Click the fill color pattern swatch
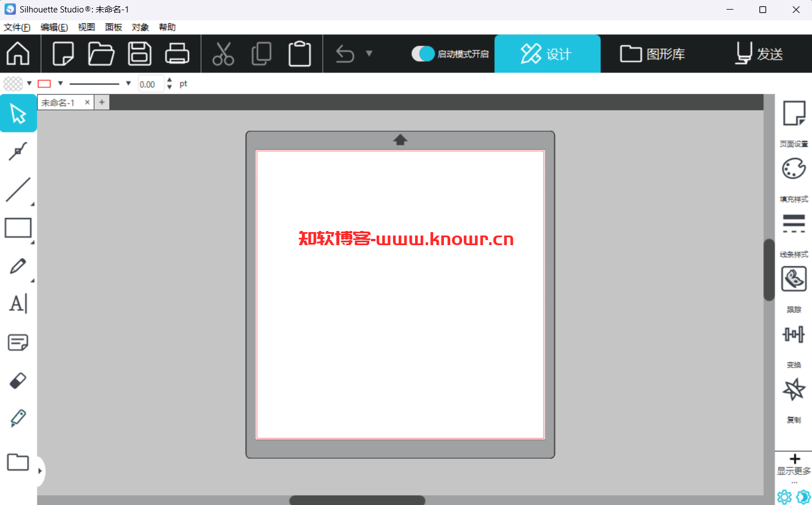This screenshot has height=505, width=812. 13,84
